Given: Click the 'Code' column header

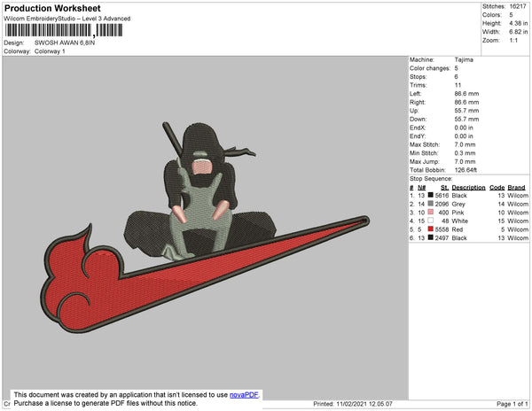Looking at the screenshot, I should tap(497, 188).
